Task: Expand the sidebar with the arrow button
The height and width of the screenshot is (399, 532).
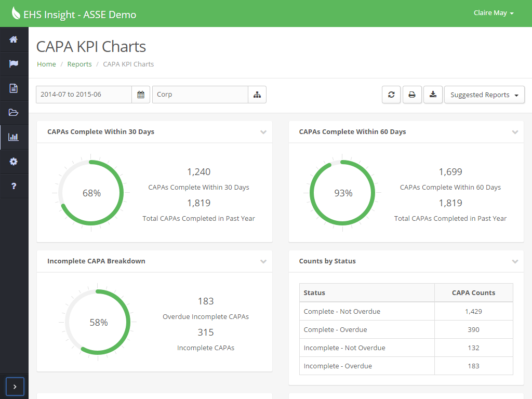Action: coord(15,387)
